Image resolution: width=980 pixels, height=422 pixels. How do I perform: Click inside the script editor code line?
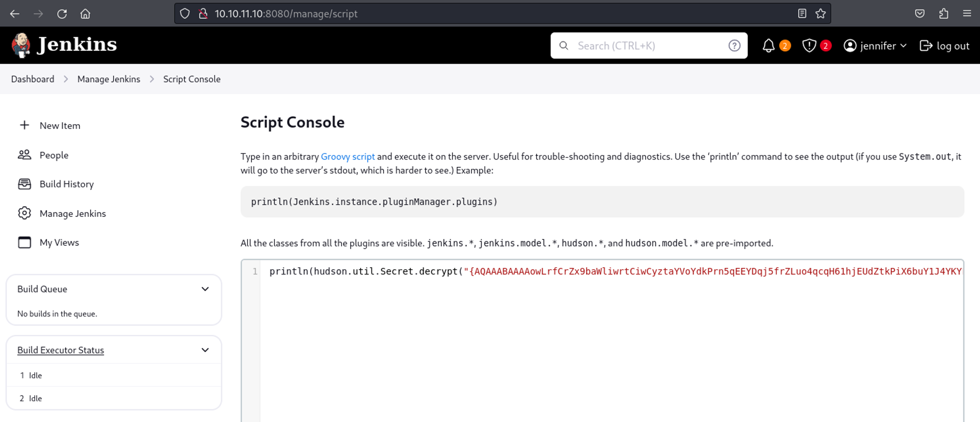[x=588, y=272]
